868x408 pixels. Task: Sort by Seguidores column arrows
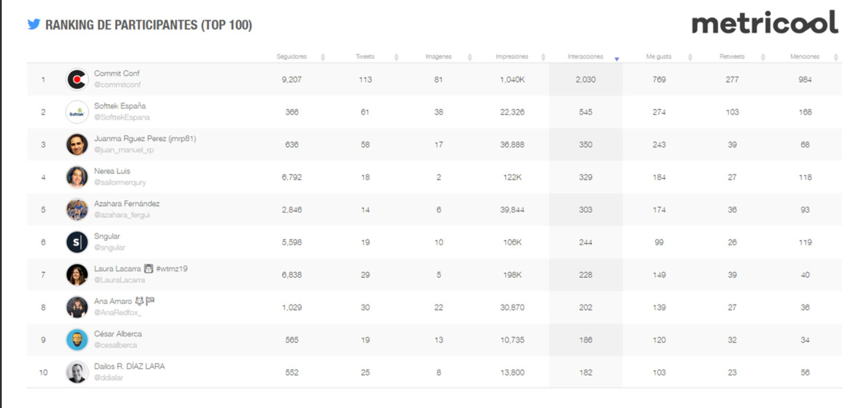[x=323, y=57]
